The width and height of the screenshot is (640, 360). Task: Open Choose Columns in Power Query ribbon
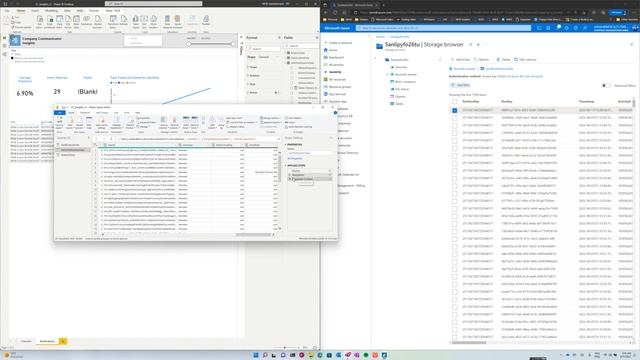[x=163, y=122]
